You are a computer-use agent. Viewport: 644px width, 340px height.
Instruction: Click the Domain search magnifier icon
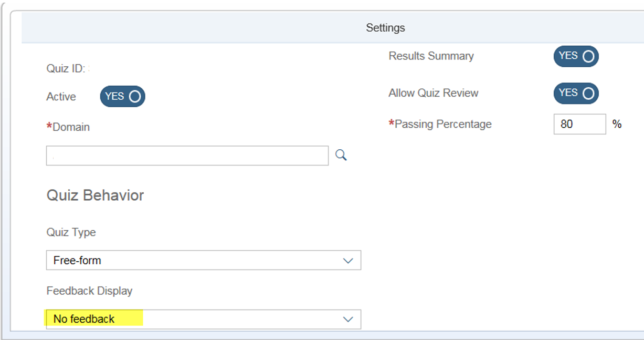click(x=341, y=155)
